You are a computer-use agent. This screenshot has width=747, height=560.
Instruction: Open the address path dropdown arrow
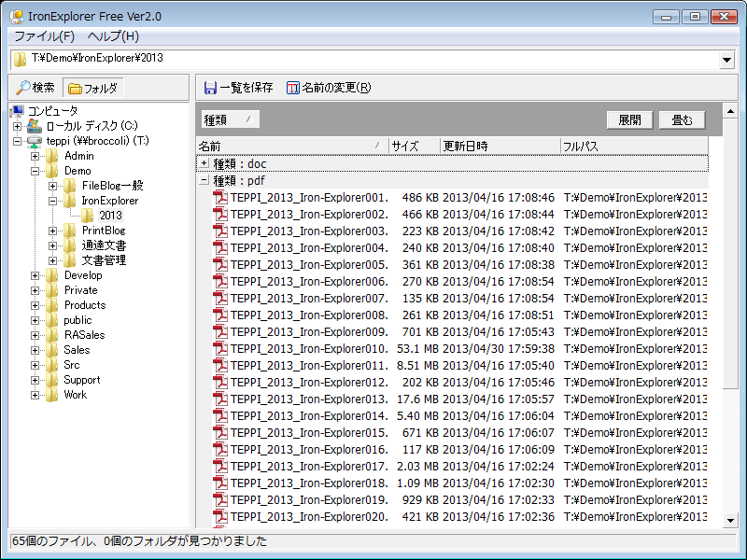(726, 60)
